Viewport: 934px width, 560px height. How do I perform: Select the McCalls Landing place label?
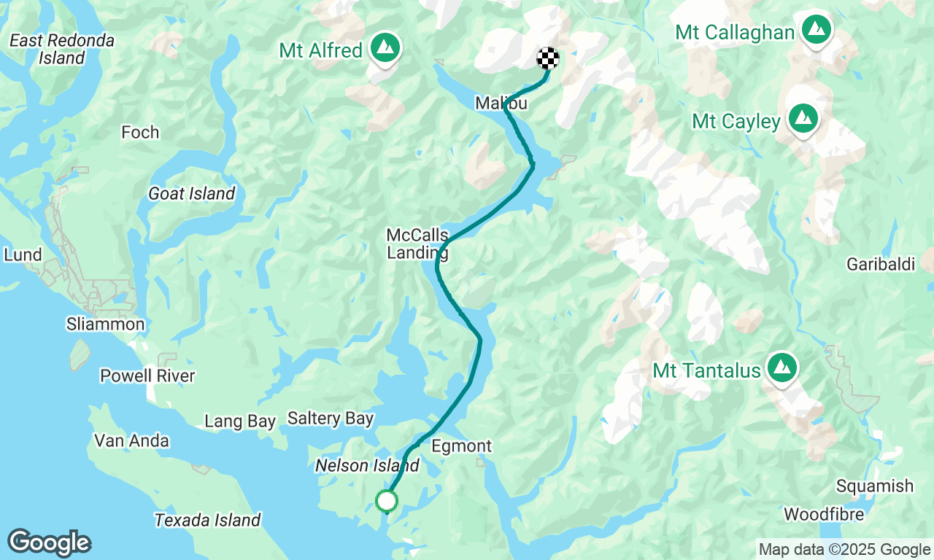coord(417,244)
